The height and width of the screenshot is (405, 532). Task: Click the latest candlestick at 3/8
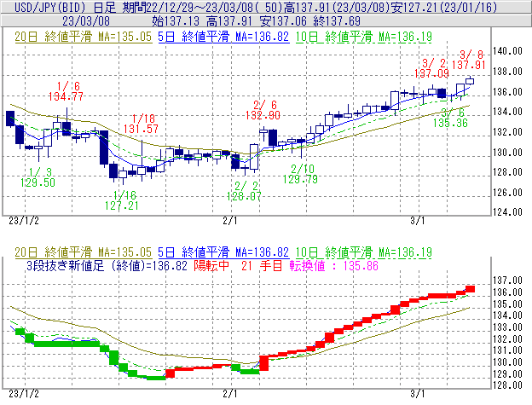coord(470,81)
